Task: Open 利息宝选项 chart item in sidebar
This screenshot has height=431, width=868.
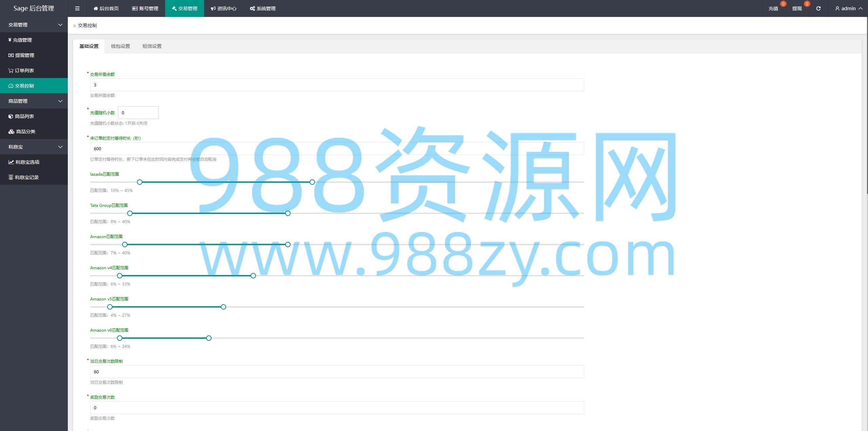Action: tap(27, 162)
